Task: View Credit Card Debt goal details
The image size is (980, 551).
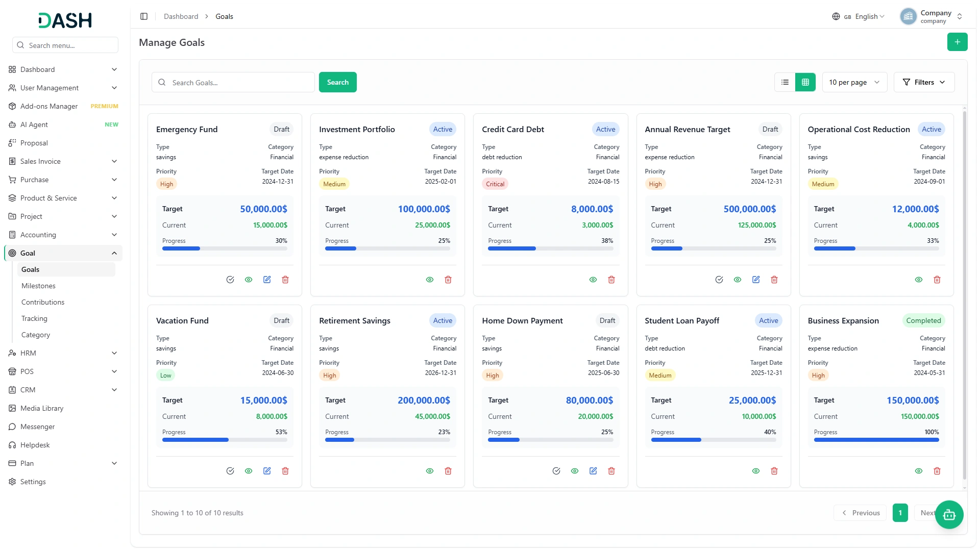Action: tap(593, 280)
